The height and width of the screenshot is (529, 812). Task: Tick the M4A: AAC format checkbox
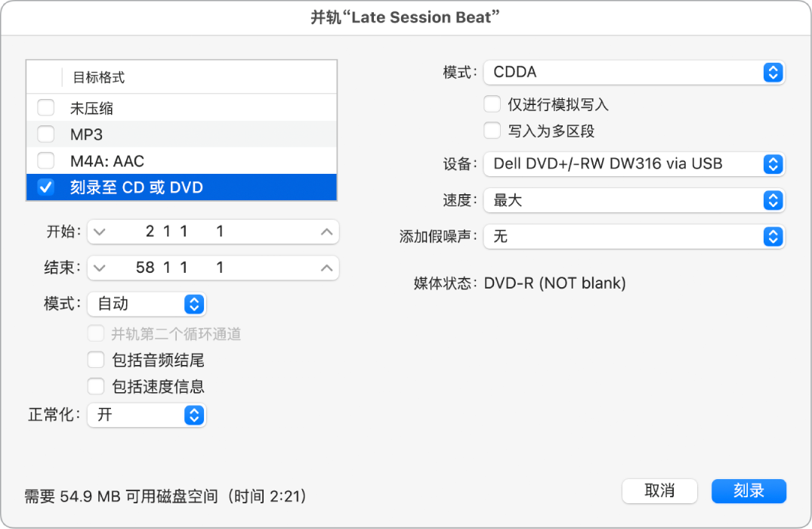pos(46,161)
